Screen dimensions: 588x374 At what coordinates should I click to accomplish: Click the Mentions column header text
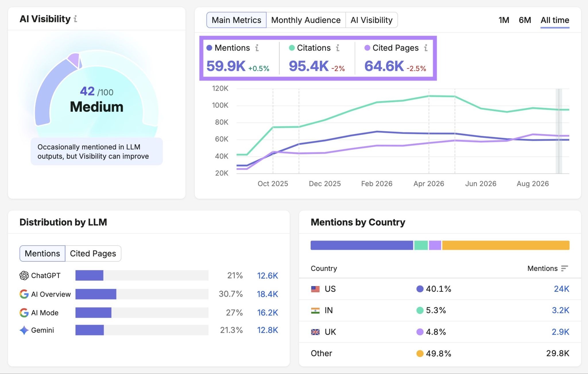click(542, 268)
